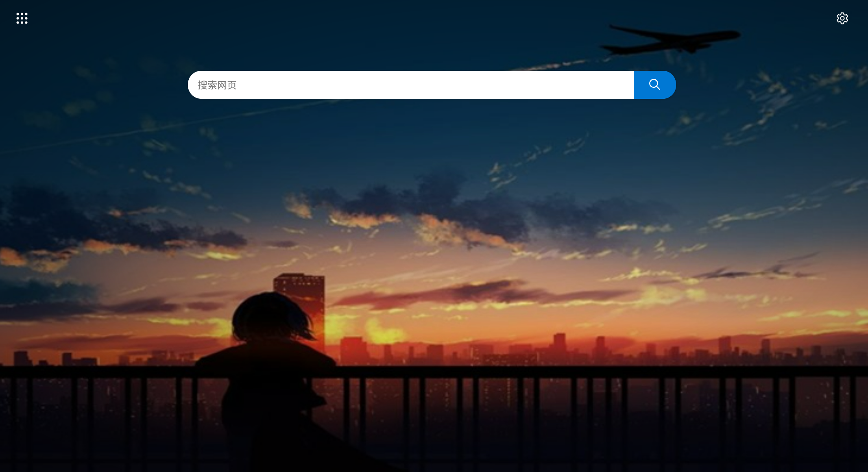This screenshot has width=868, height=472.
Task: Place the cursor in the white search bar
Action: click(411, 85)
